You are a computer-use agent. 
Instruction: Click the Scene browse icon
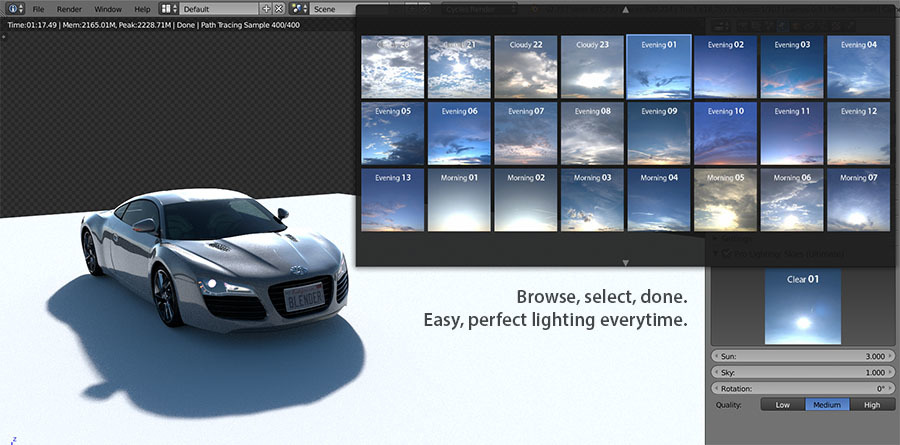pyautogui.click(x=298, y=8)
